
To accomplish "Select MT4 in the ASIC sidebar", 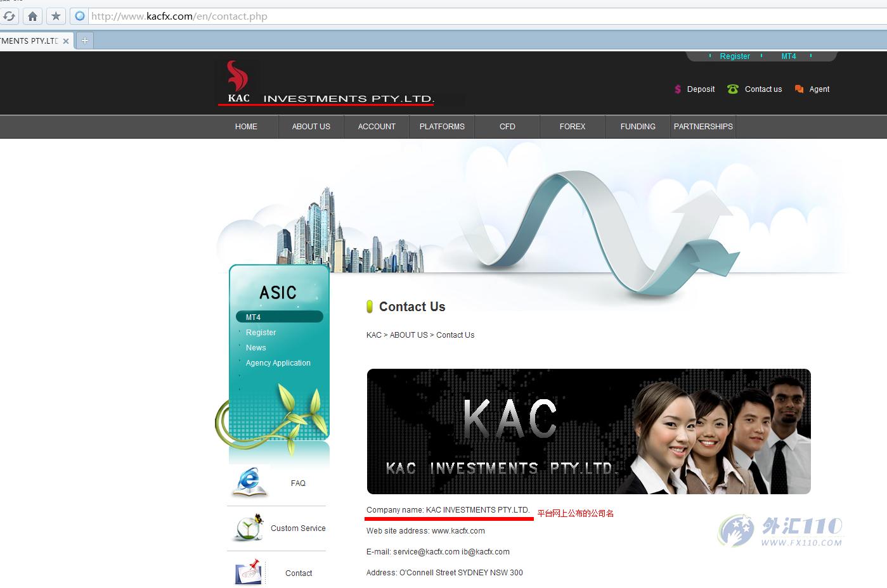I will [x=280, y=317].
